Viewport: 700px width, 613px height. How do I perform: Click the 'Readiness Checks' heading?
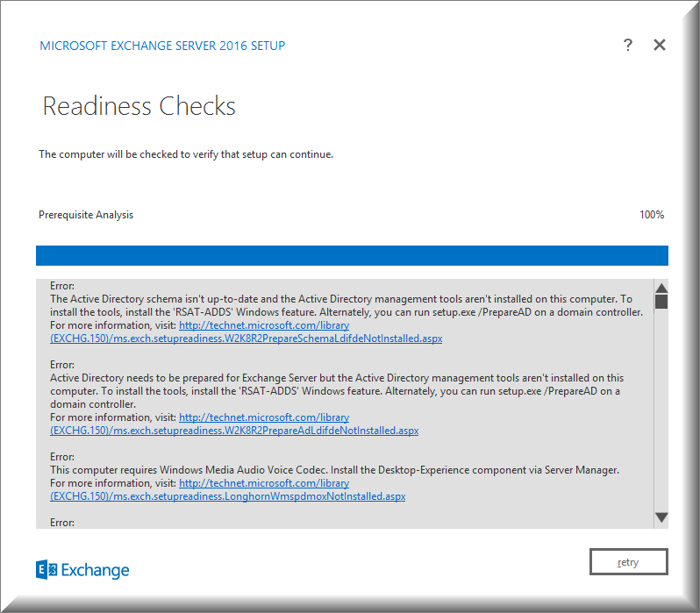click(139, 106)
